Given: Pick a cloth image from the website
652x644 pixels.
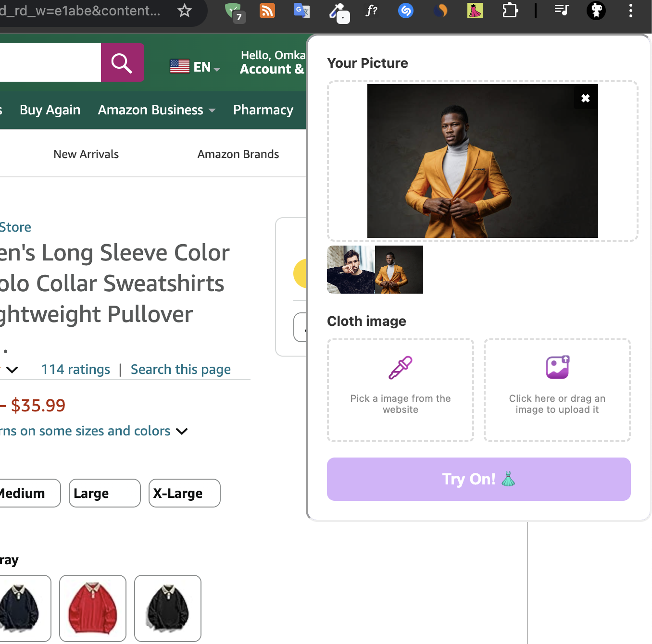Looking at the screenshot, I should point(401,390).
